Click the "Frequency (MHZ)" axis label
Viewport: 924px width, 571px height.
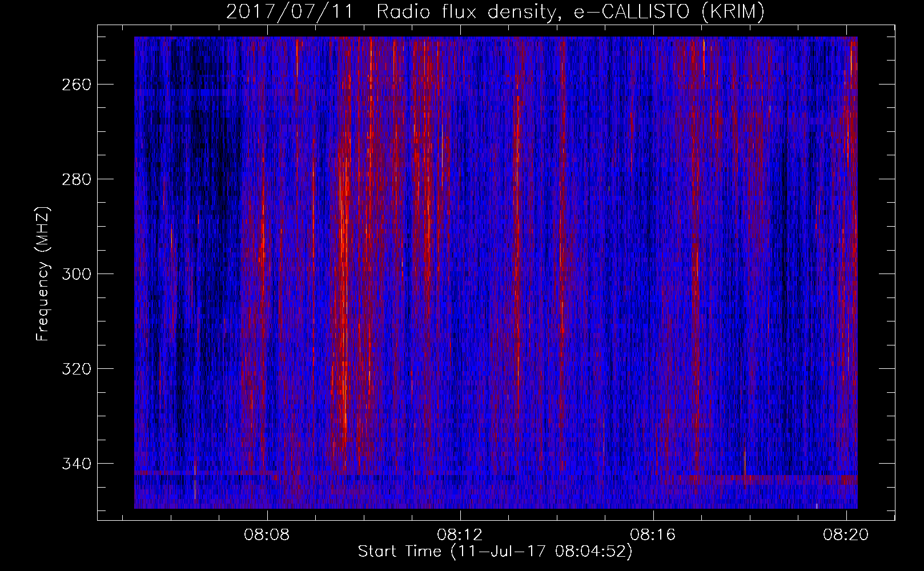(43, 274)
